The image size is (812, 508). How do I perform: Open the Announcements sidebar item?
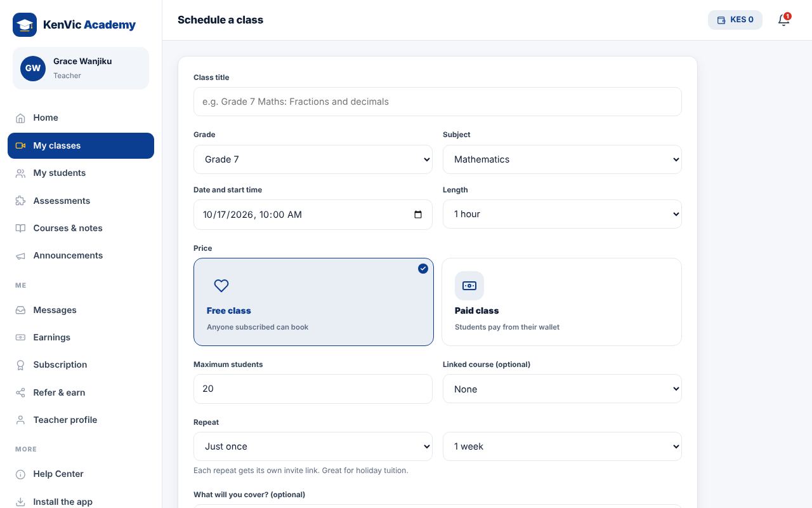point(81,255)
